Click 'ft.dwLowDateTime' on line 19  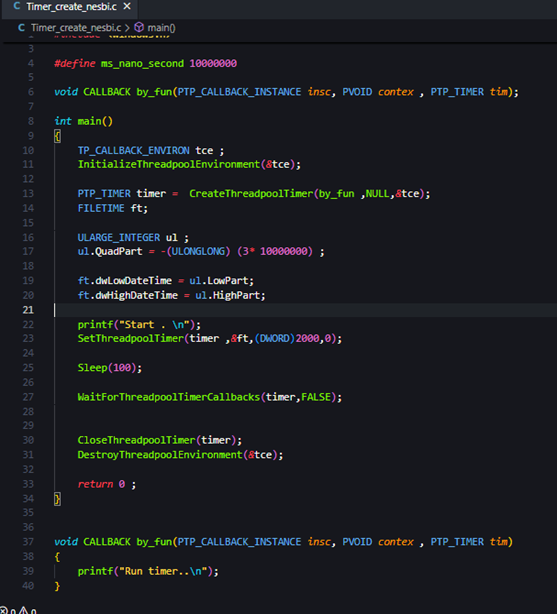click(x=125, y=280)
